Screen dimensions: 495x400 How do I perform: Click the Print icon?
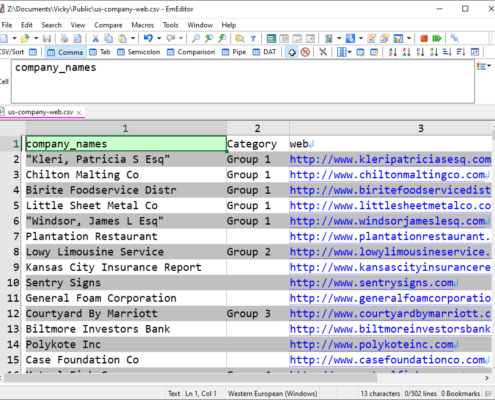pos(64,38)
